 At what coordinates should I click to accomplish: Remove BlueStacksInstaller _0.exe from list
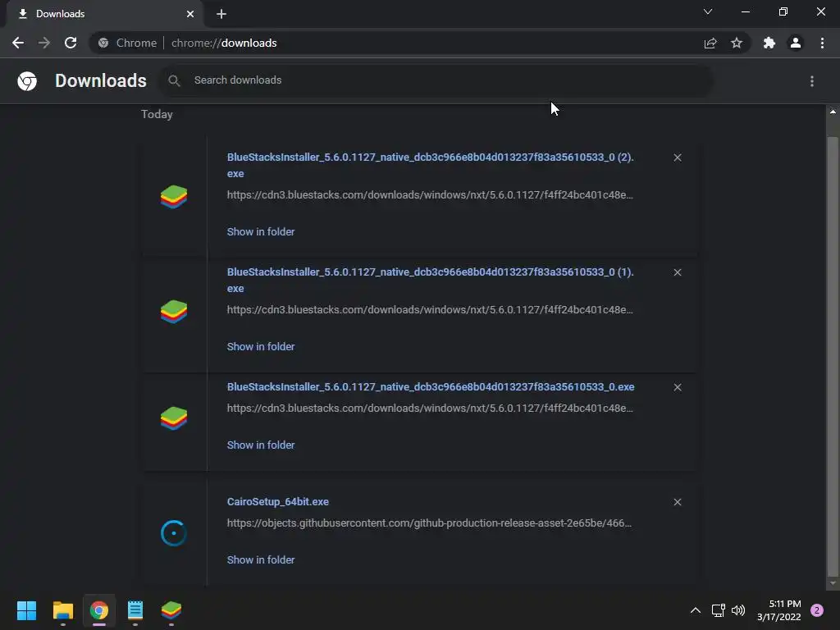(678, 387)
